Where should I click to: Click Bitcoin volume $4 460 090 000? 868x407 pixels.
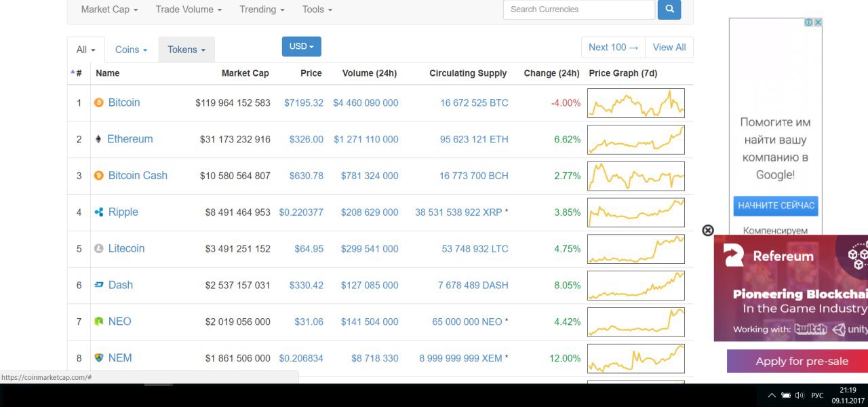point(366,103)
